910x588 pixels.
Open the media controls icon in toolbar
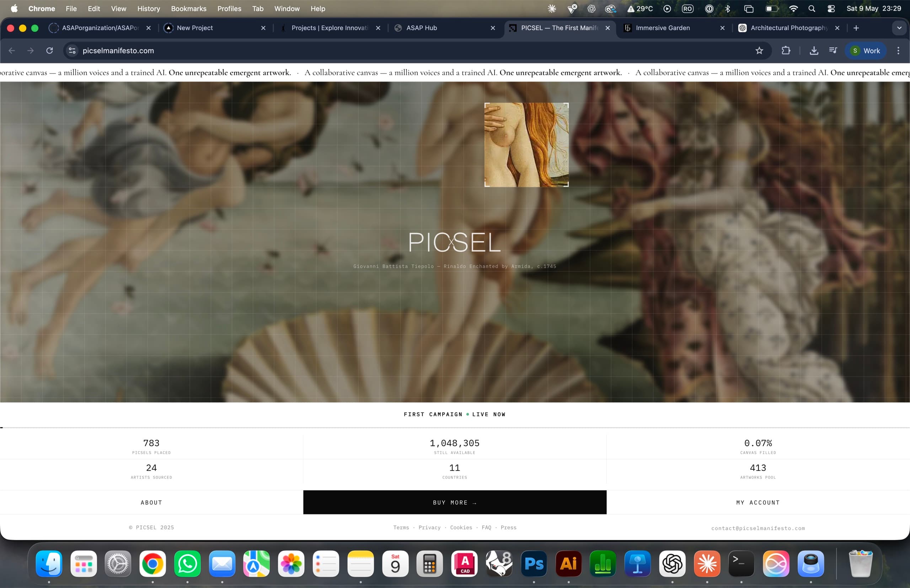tap(833, 50)
